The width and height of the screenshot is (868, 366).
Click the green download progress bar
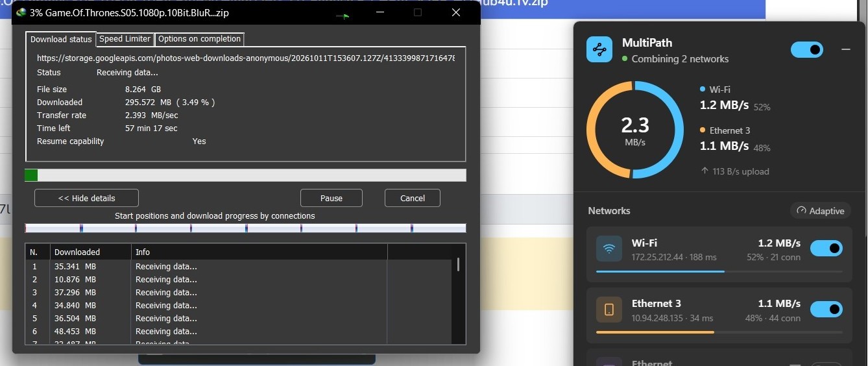point(245,175)
